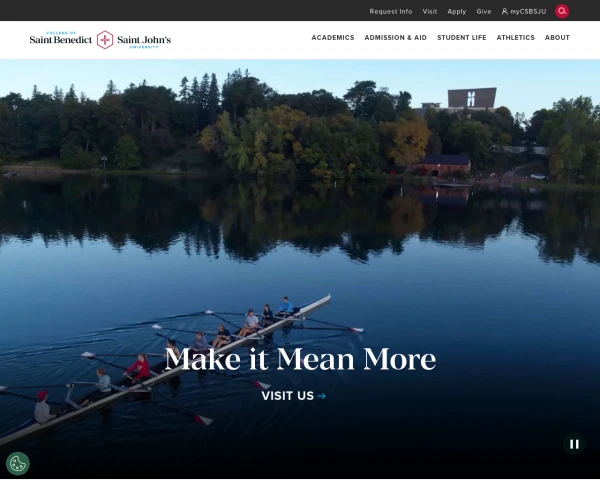Go to the Visit link in top bar

pos(430,11)
